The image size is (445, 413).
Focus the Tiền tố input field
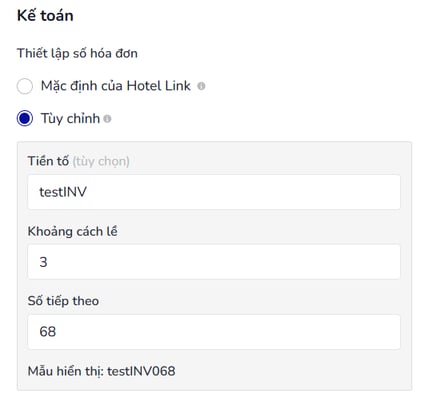click(x=214, y=192)
